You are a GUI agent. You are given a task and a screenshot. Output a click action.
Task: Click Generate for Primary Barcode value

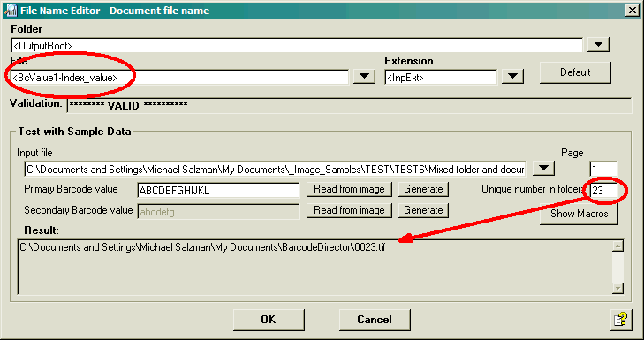click(x=423, y=189)
